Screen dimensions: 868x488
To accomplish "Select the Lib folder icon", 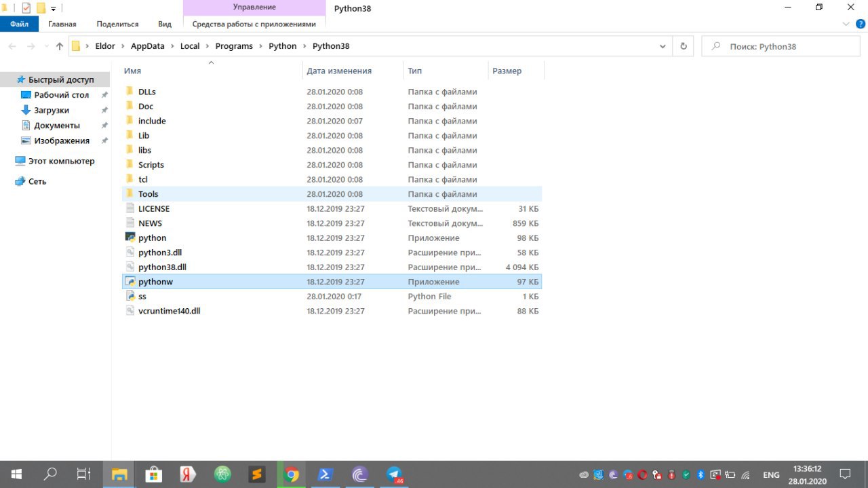I will (x=130, y=135).
